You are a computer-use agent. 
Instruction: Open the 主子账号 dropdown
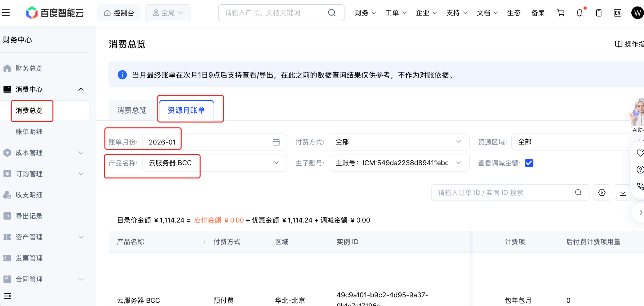tap(399, 163)
